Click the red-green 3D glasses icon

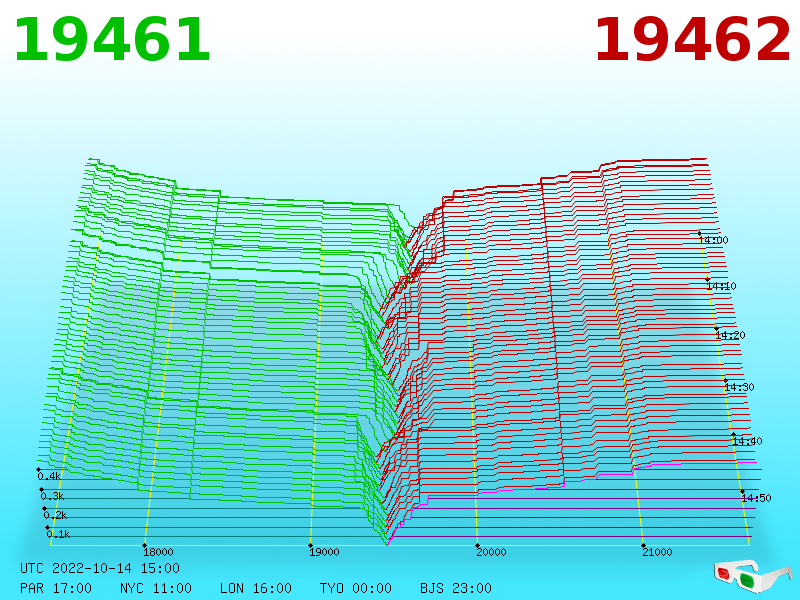point(753,576)
